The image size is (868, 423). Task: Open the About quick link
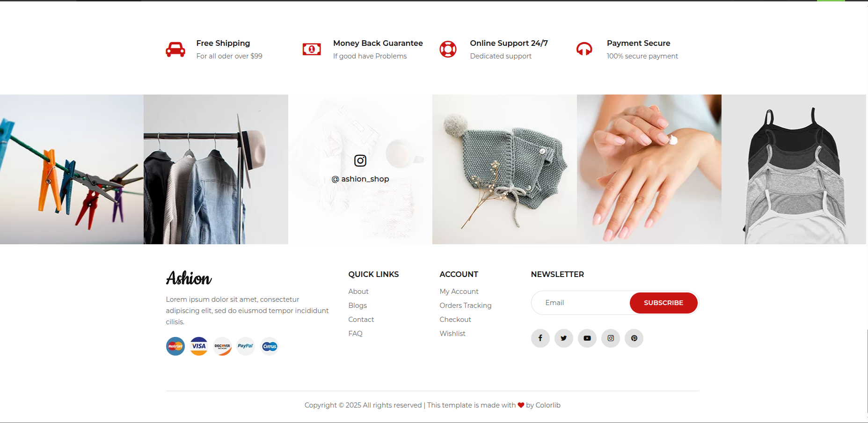pos(358,292)
